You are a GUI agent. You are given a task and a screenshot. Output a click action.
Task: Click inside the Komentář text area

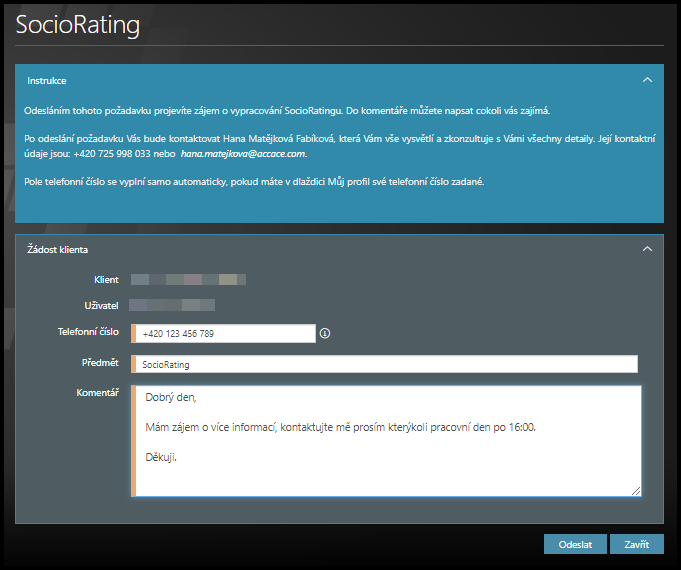pos(385,440)
